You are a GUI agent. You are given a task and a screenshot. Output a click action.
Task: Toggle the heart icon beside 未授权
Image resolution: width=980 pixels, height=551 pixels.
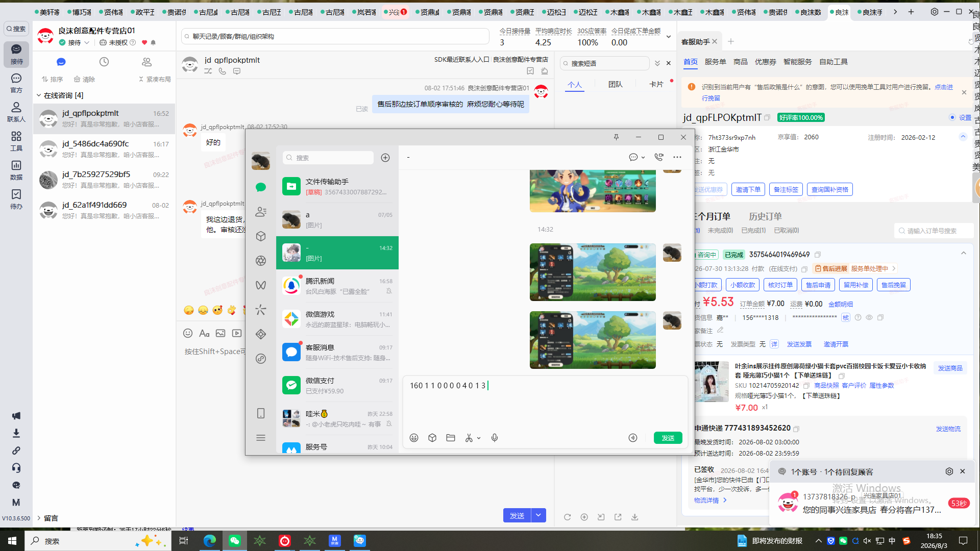pyautogui.click(x=144, y=43)
